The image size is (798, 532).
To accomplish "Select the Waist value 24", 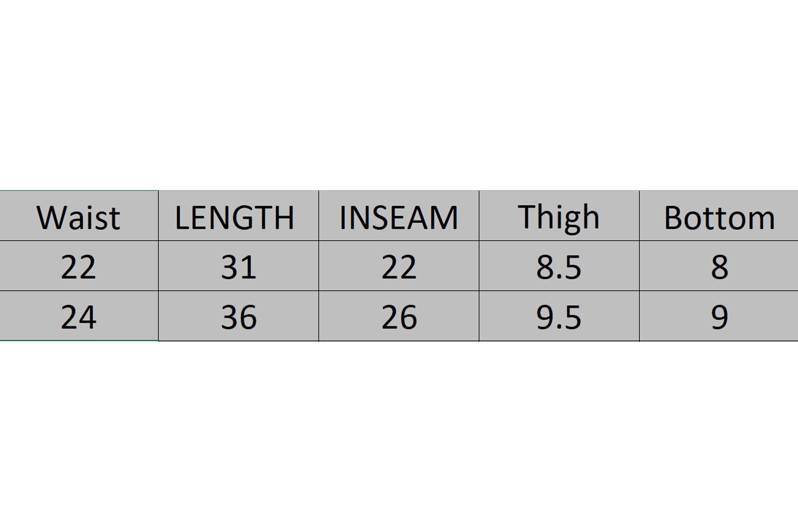I will pos(78,316).
